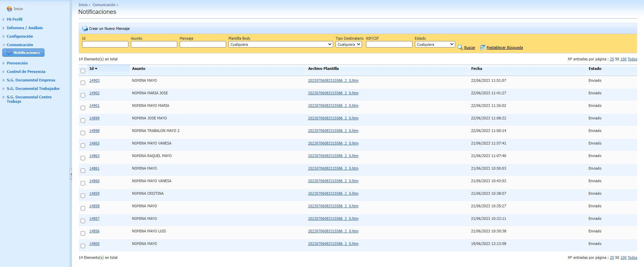Click the Estado column header
The height and width of the screenshot is (267, 644).
[x=595, y=69]
